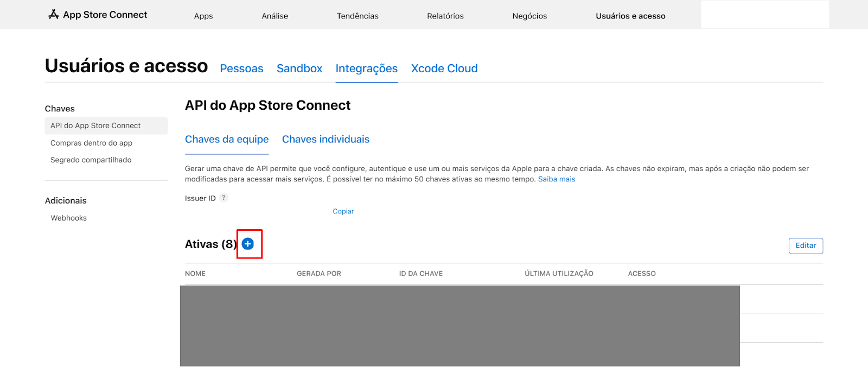Click the blue plus icon next to Ativas
The width and height of the screenshot is (868, 371).
point(248,244)
